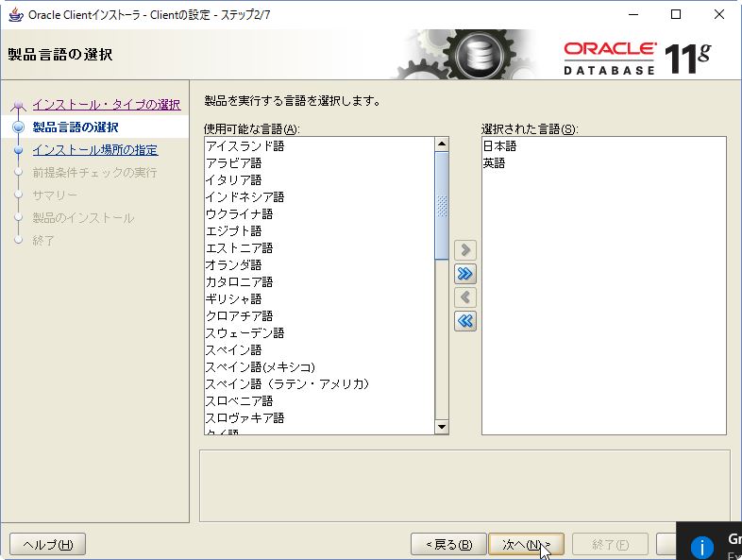Select アラビア語 in available languages
This screenshot has width=742, height=560.
pos(319,163)
